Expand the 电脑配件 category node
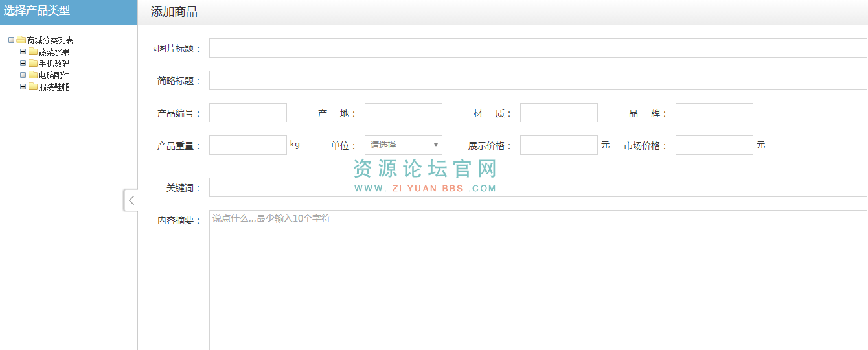 click(x=23, y=75)
